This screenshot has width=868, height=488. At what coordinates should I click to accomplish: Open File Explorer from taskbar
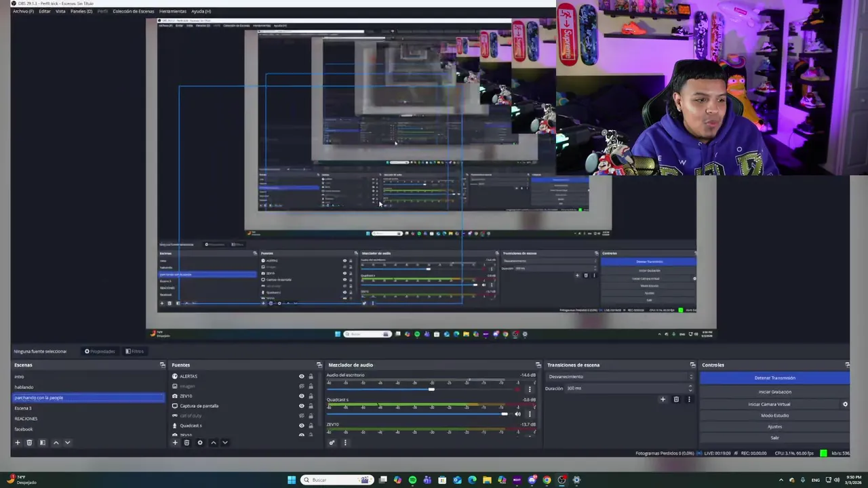click(x=487, y=480)
